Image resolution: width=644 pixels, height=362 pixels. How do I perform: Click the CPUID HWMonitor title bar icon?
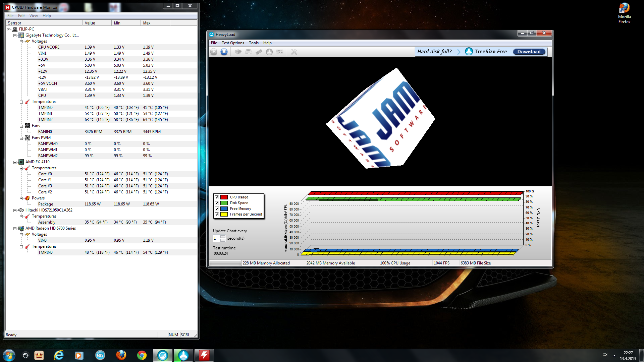(x=8, y=7)
